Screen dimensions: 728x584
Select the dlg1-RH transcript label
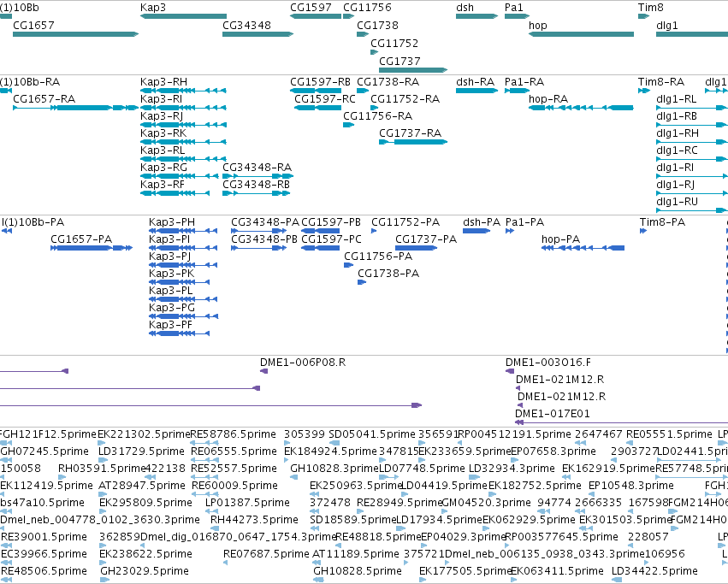pos(678,133)
